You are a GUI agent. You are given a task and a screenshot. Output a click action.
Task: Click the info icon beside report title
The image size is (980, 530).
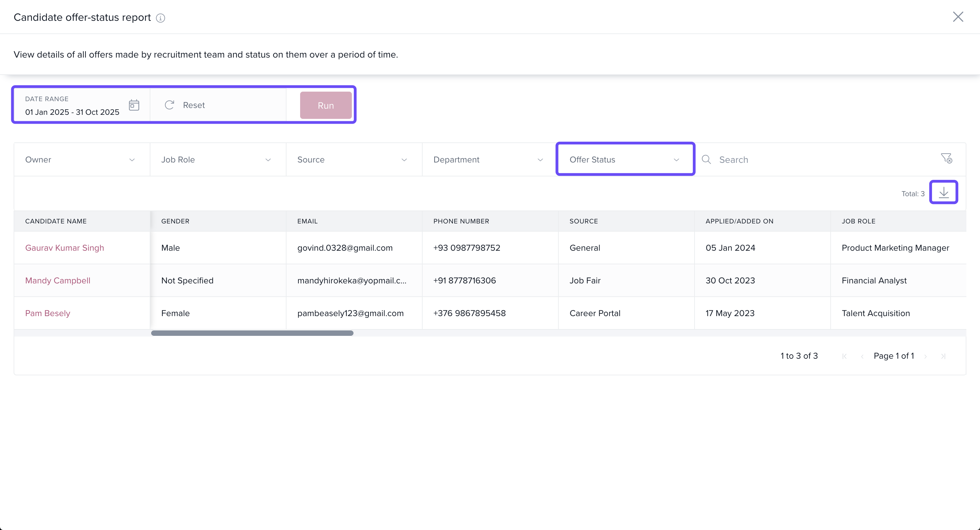point(161,18)
